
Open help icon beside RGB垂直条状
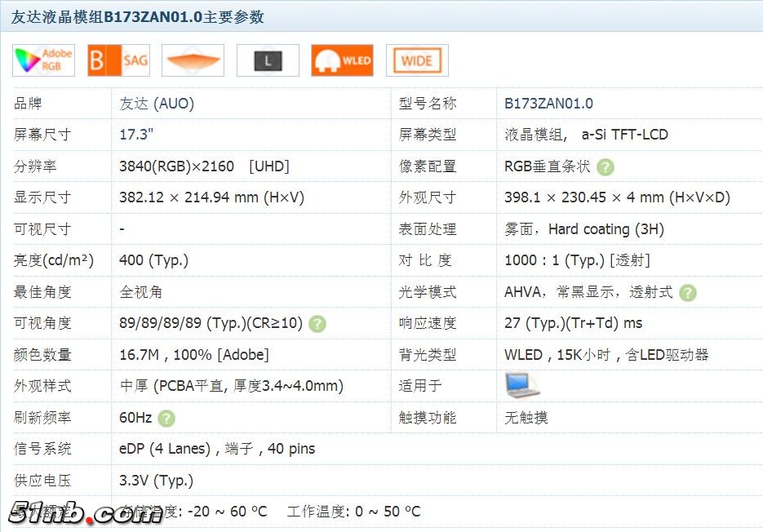[605, 167]
